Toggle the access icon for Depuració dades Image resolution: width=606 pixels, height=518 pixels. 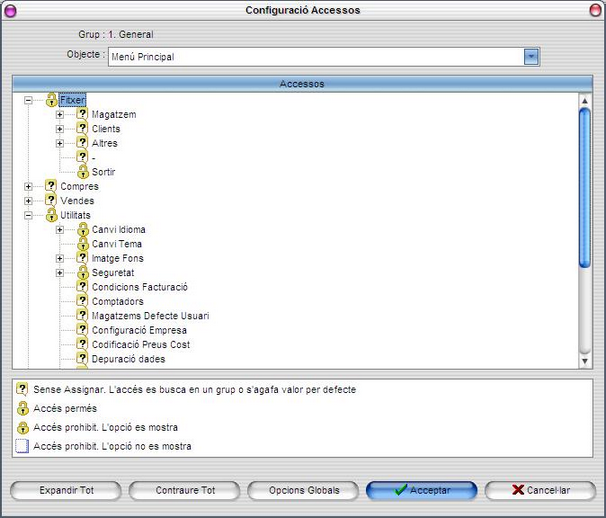82,358
